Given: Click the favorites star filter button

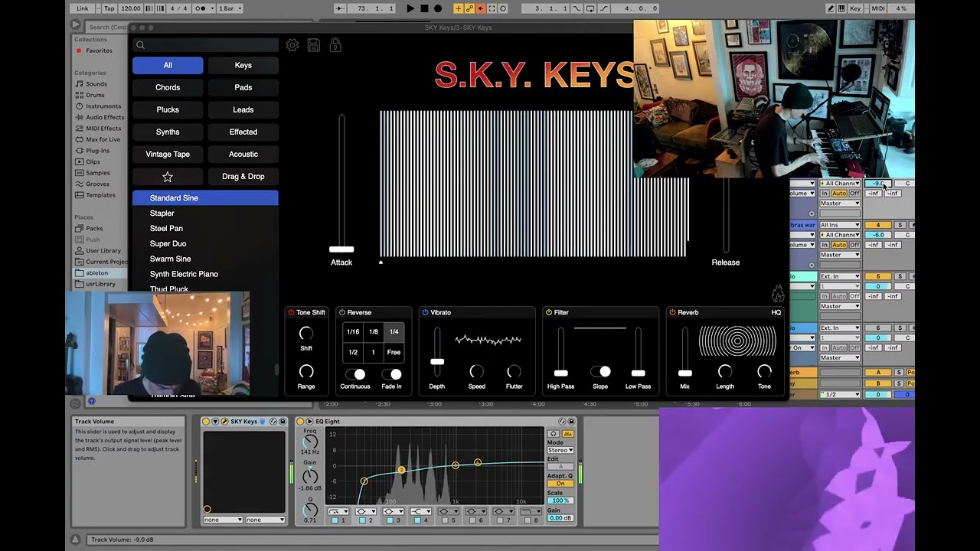Looking at the screenshot, I should coord(168,176).
